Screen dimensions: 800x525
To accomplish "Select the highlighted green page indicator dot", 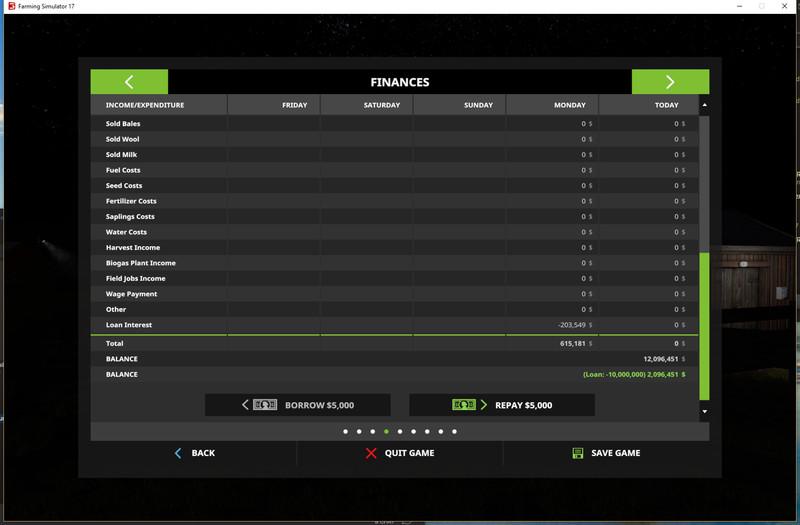I will [386, 432].
